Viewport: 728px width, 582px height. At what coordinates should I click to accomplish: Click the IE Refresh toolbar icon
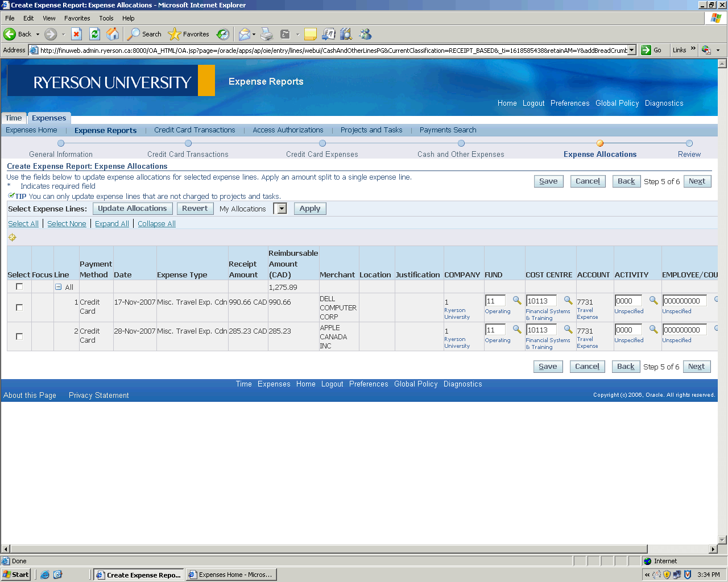click(95, 34)
